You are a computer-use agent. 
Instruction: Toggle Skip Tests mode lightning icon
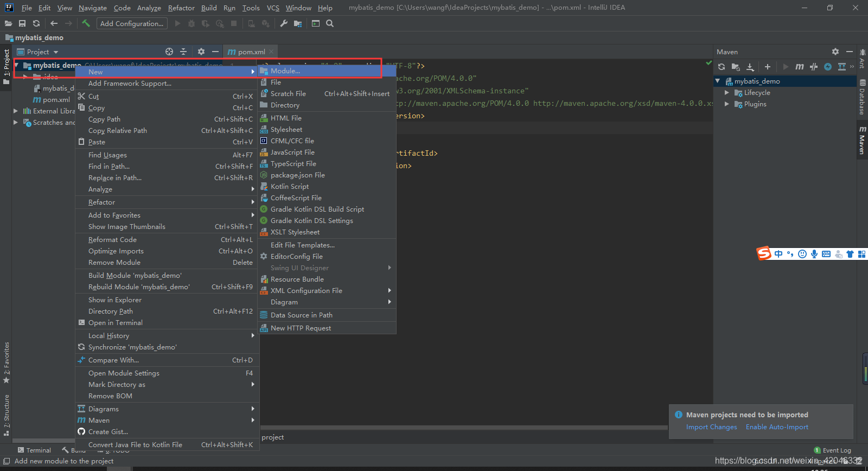(x=828, y=67)
